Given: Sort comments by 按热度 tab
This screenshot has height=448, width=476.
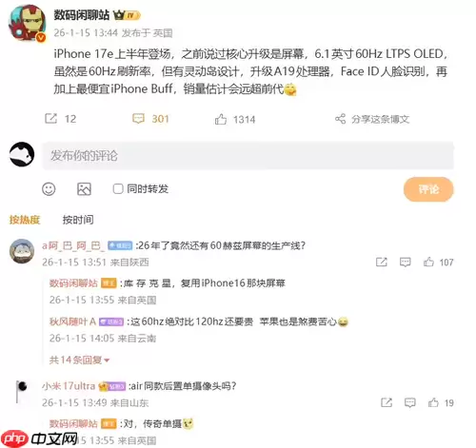Looking at the screenshot, I should tap(25, 220).
